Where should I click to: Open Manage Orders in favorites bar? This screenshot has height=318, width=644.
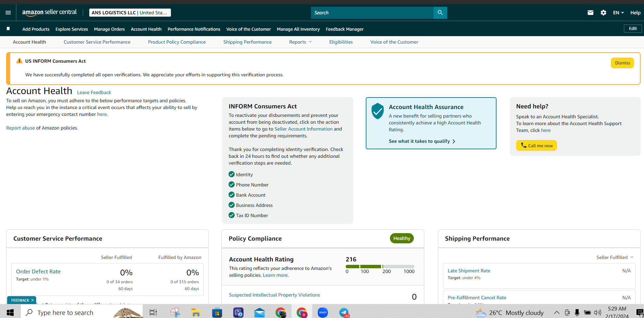click(x=109, y=29)
